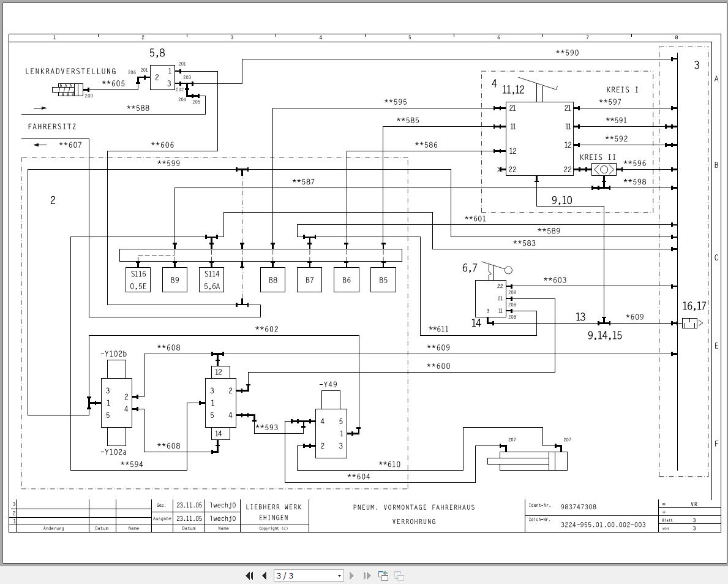The width and height of the screenshot is (728, 584).
Task: Click the grayed next view icon
Action: tap(399, 576)
